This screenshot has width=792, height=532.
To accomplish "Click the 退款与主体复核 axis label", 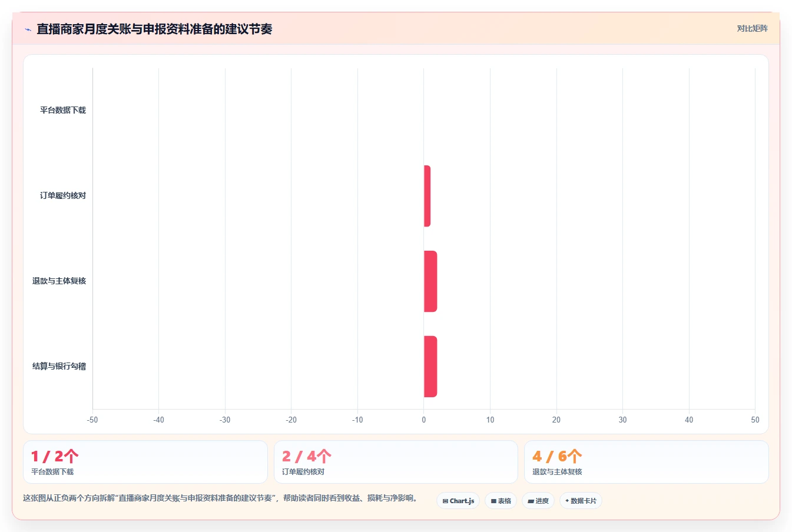I will [59, 281].
